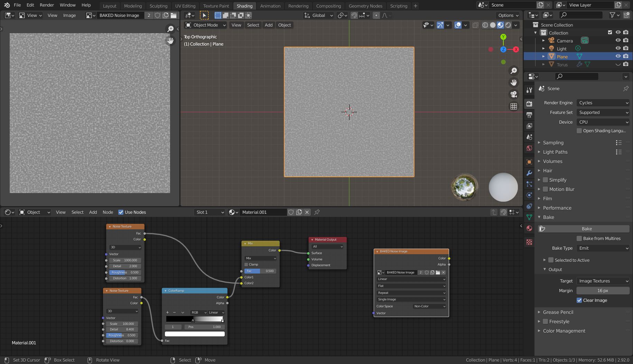633x364 pixels.
Task: Open the Object properties tab
Action: point(529,162)
